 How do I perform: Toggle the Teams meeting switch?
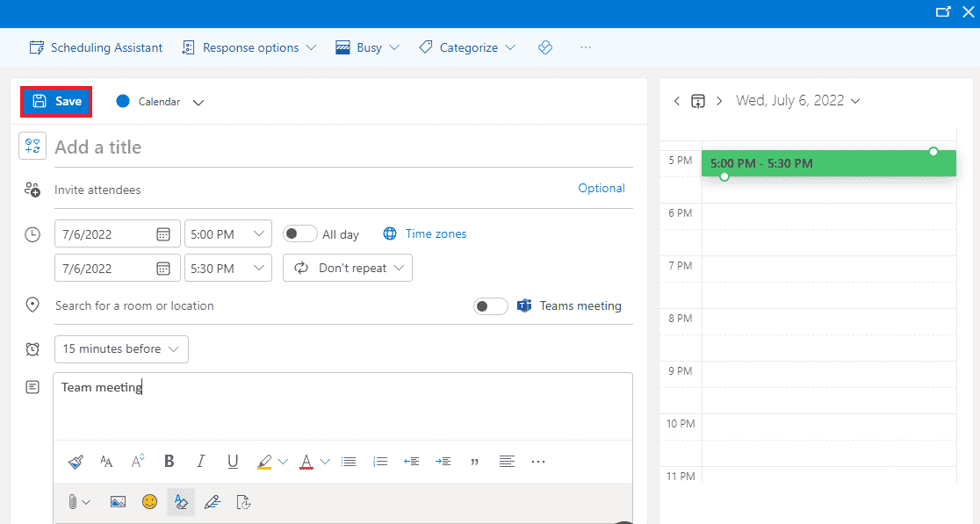pyautogui.click(x=491, y=306)
